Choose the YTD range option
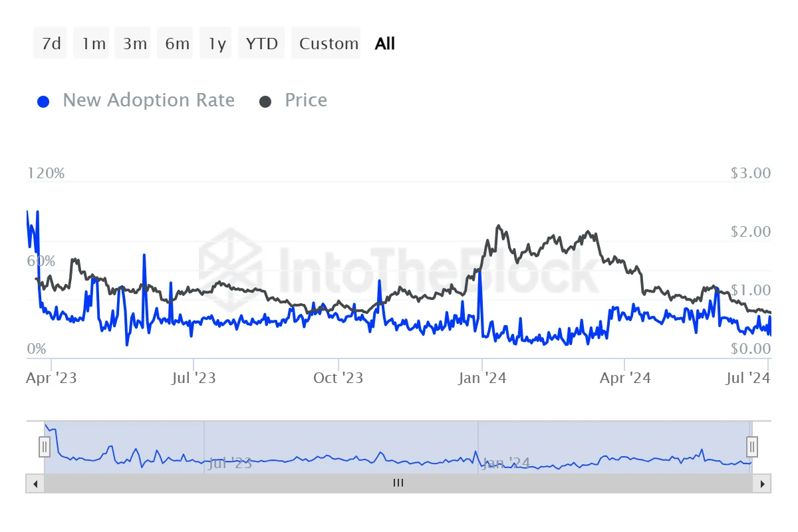This screenshot has height=532, width=798. (x=262, y=43)
